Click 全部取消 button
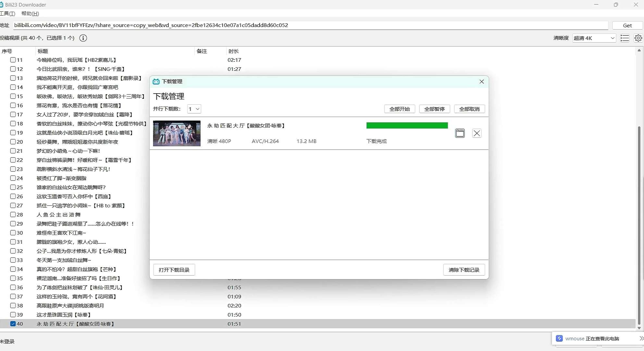Image resolution: width=644 pixels, height=351 pixels. 469,109
